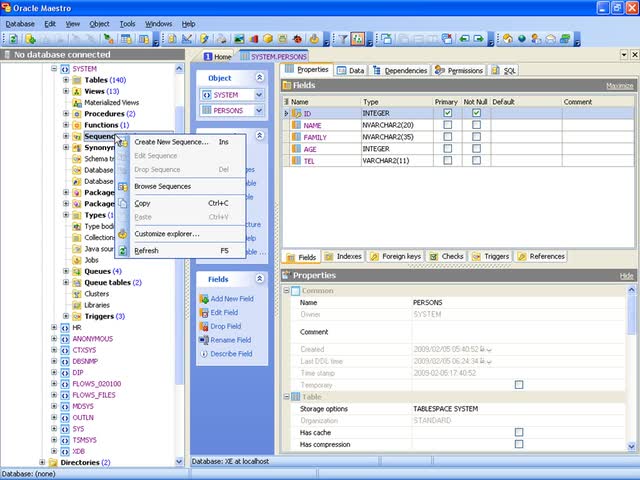Image resolution: width=640 pixels, height=480 pixels.
Task: Click the Rename Field link
Action: [x=231, y=340]
